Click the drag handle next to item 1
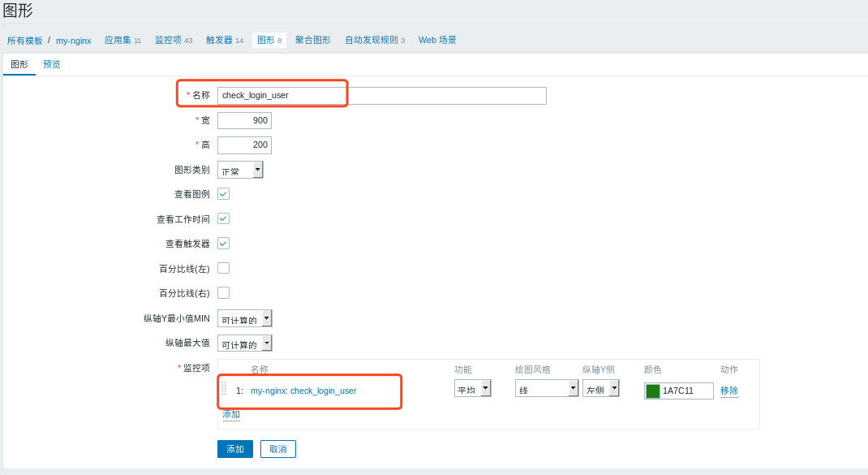868x475 pixels. pyautogui.click(x=225, y=391)
